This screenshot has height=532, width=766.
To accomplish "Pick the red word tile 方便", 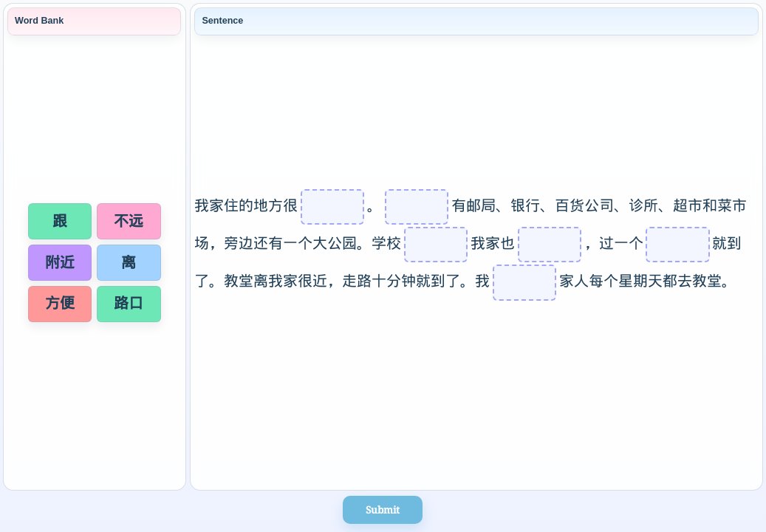I will tap(60, 304).
